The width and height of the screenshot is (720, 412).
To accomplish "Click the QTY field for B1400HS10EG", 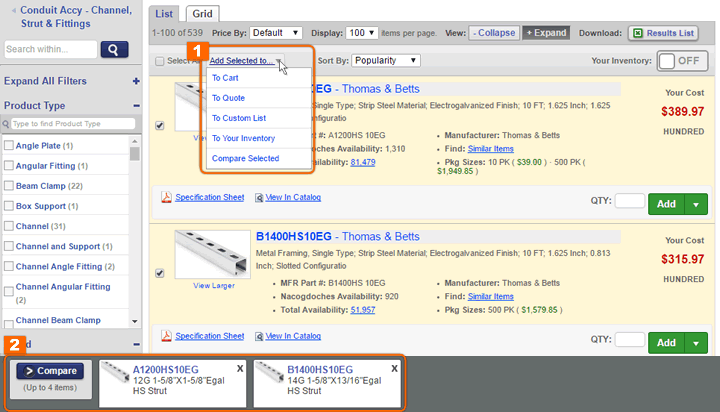I will (x=630, y=339).
